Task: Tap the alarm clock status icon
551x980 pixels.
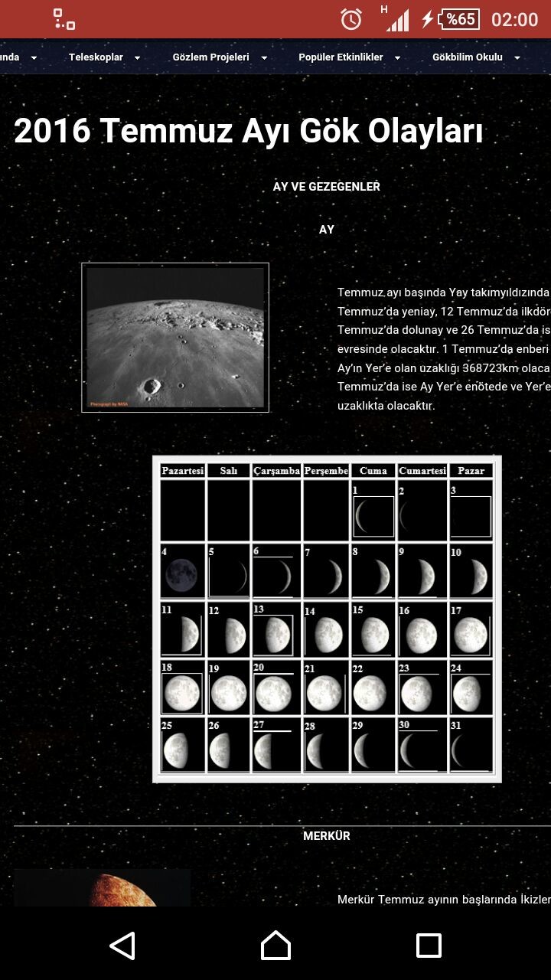Action: click(351, 19)
